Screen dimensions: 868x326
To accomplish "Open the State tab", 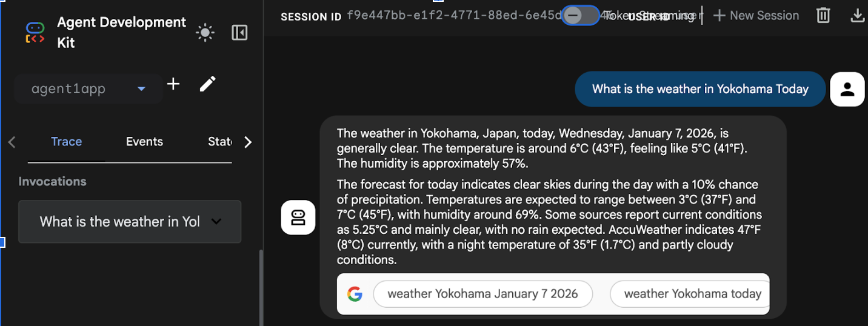I will click(219, 142).
